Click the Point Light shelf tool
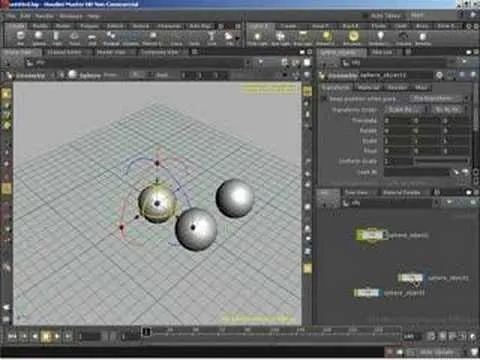 [257, 38]
